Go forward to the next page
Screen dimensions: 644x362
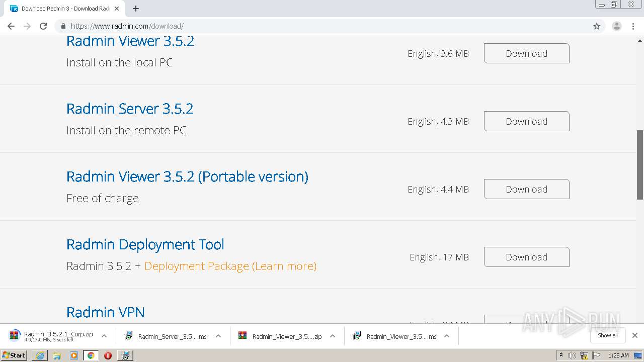pyautogui.click(x=27, y=26)
